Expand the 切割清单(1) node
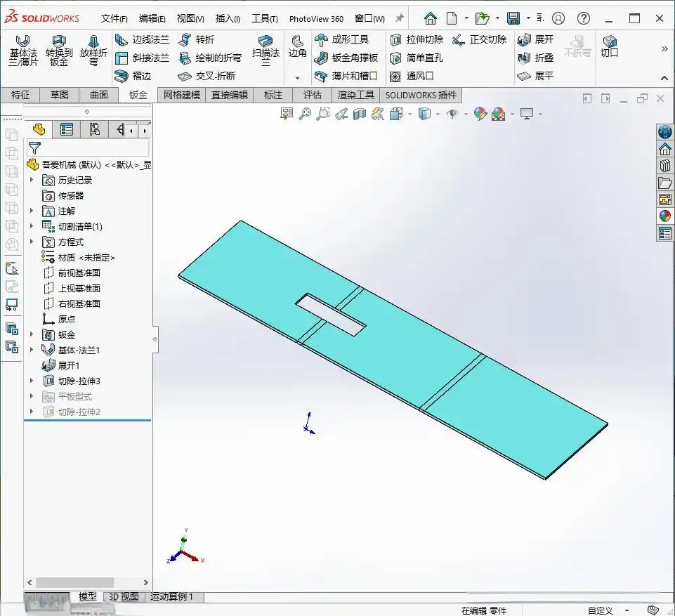Screen dimensions: 675x616 32,226
